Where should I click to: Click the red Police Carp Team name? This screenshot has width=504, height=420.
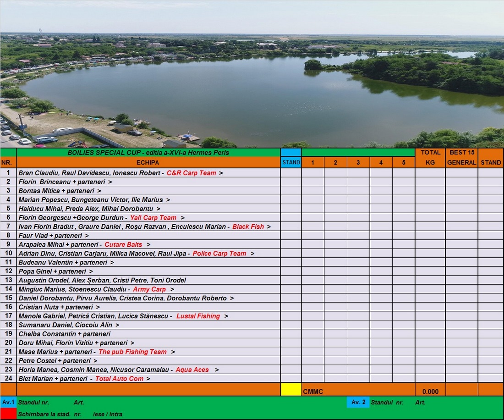[219, 254]
